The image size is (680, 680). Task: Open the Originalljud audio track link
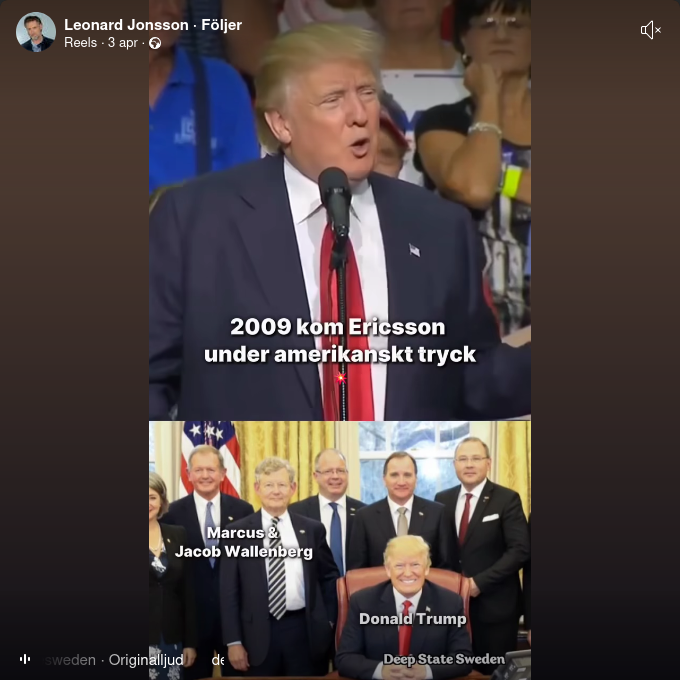point(146,660)
